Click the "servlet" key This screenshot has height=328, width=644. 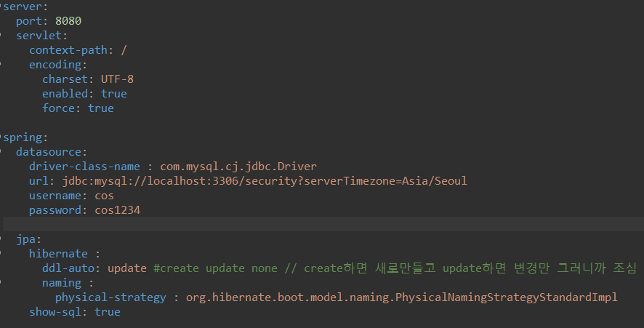(x=39, y=36)
